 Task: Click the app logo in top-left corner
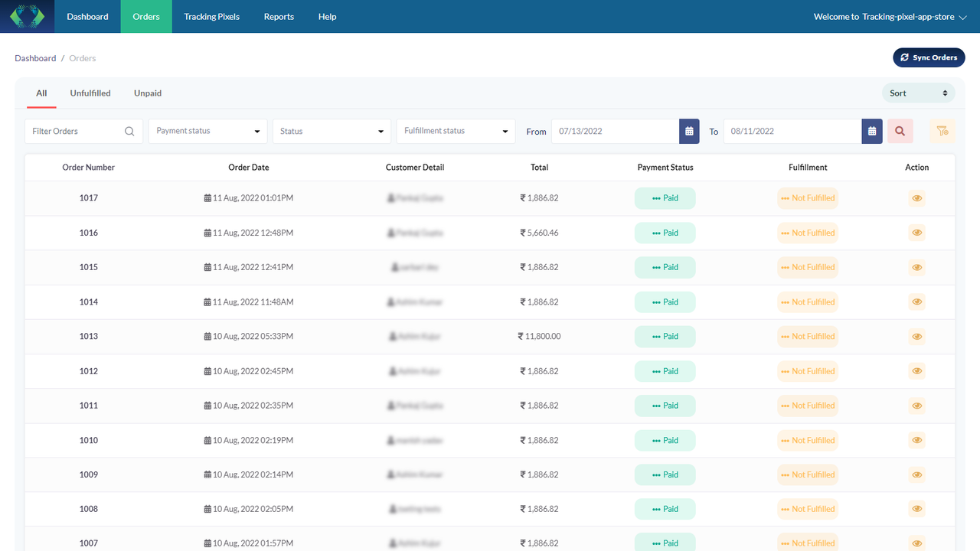pos(28,16)
